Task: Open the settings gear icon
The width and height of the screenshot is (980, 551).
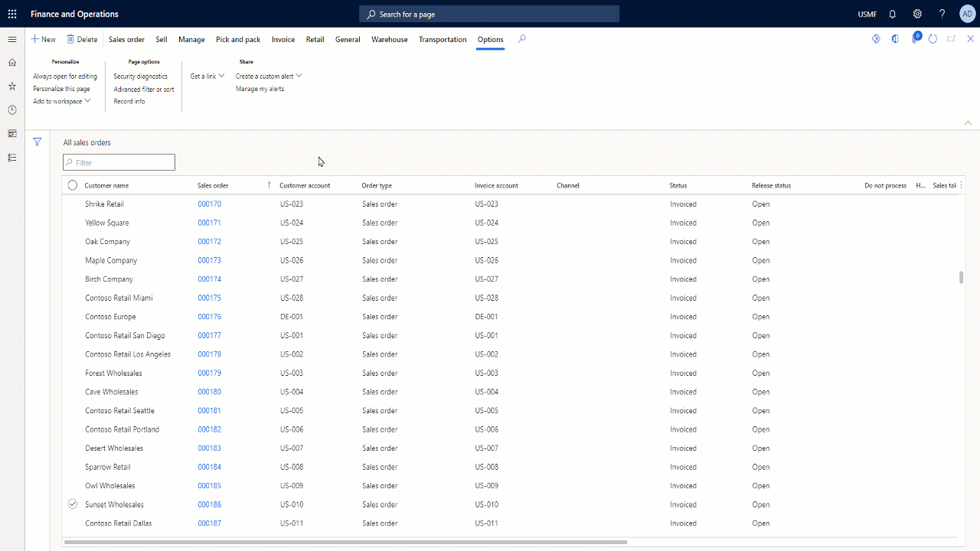Action: point(917,14)
